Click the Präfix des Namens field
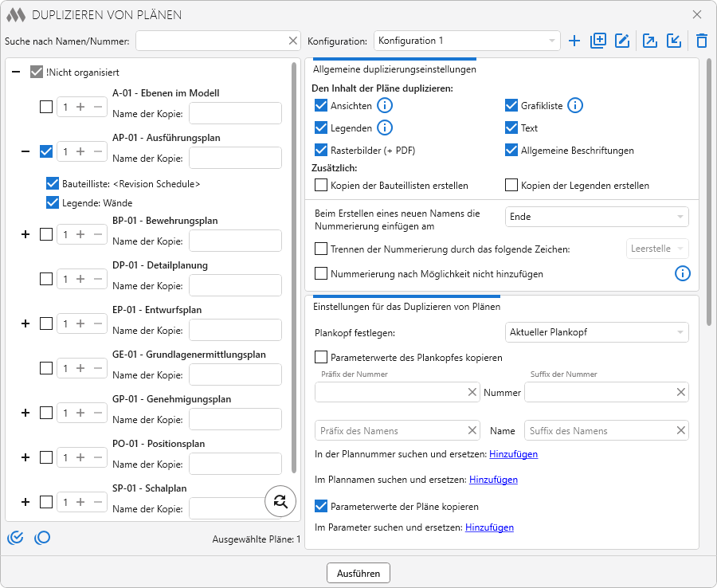This screenshot has height=588, width=717. click(x=390, y=431)
